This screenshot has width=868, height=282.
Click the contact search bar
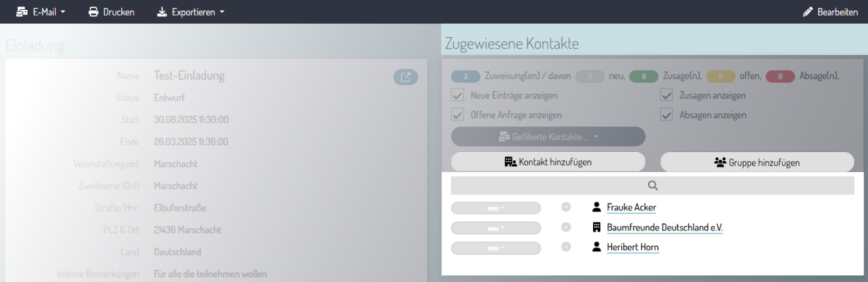653,185
